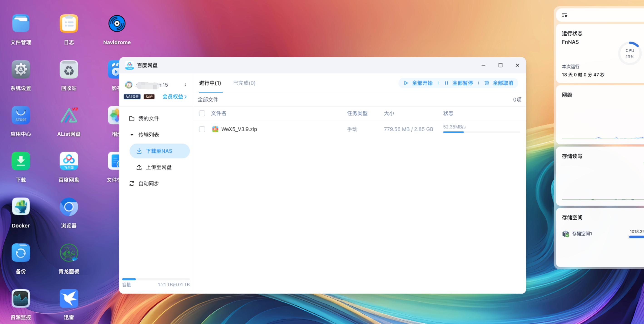The height and width of the screenshot is (324, 644).
Task: Open the 百度网盘 desktop icon
Action: (x=69, y=161)
